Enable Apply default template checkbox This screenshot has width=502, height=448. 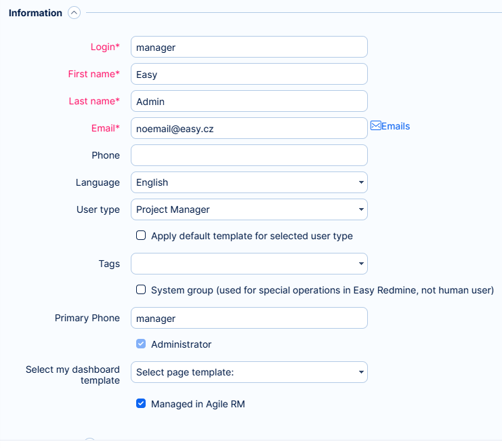click(x=141, y=236)
